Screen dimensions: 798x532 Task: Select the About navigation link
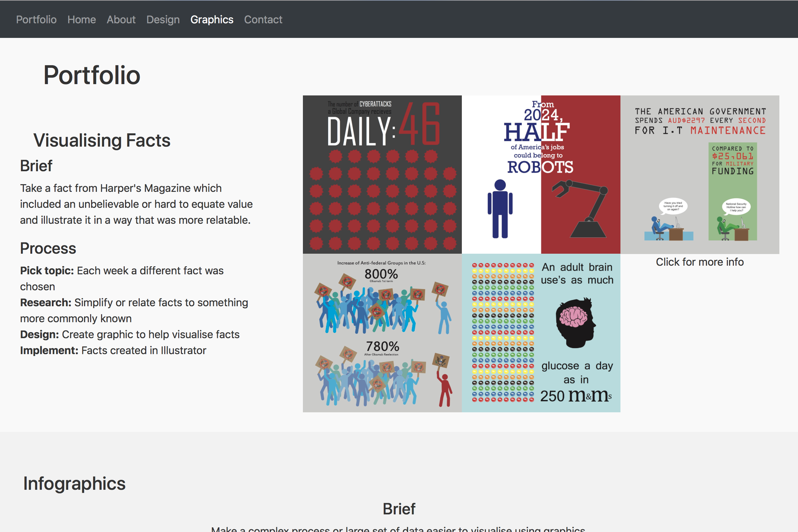pos(121,19)
